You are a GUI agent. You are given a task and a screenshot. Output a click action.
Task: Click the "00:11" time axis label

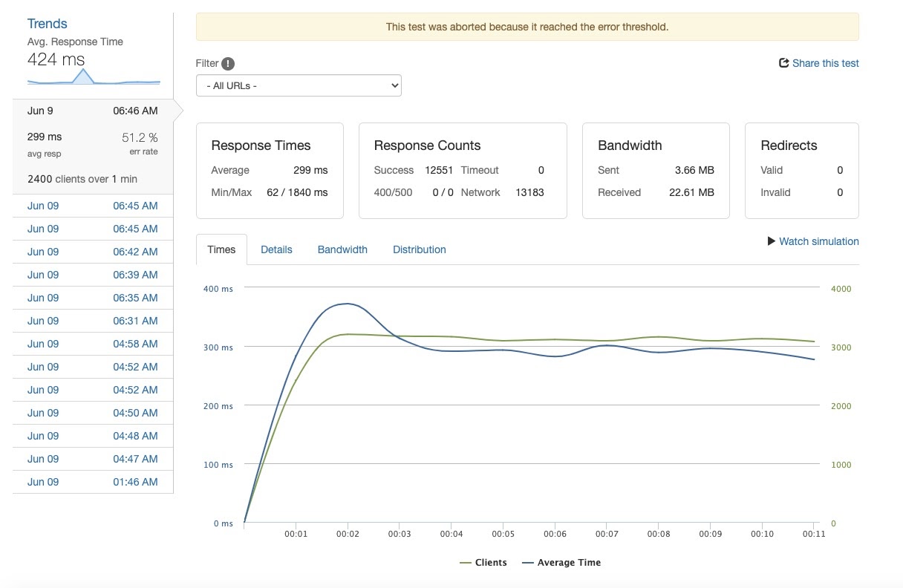[814, 535]
